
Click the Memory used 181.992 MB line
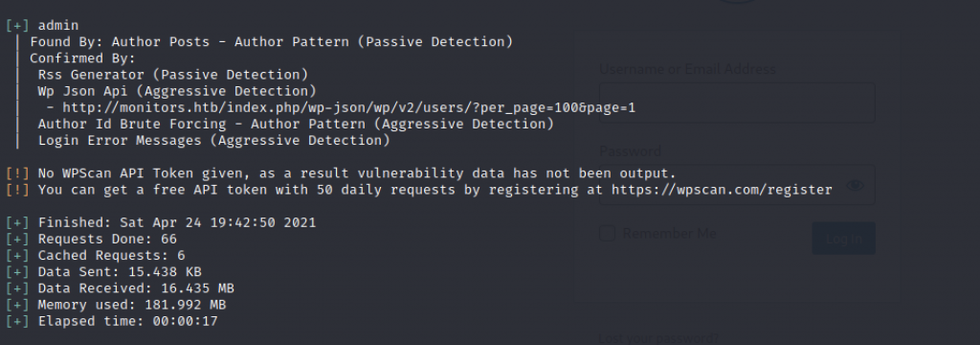click(x=132, y=305)
